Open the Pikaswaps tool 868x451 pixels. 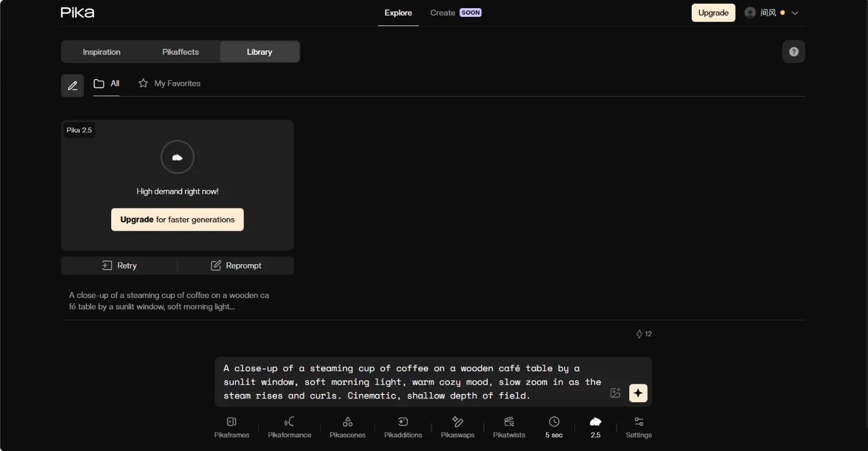coord(457,427)
